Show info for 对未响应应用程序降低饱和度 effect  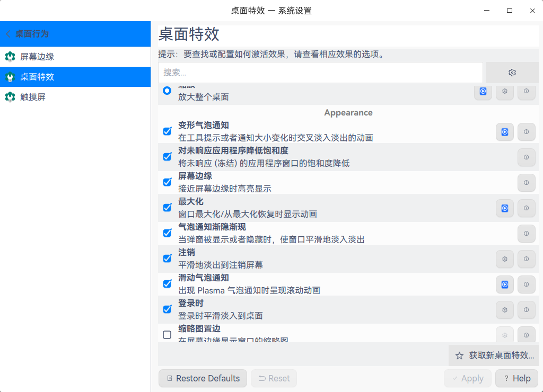click(x=527, y=157)
